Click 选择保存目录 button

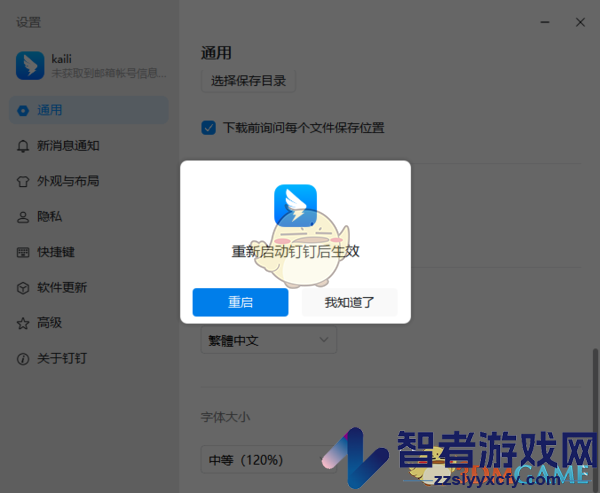248,81
